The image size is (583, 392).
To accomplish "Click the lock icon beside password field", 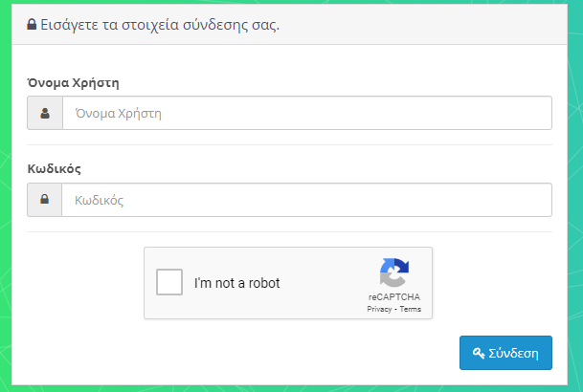I will pos(45,199).
